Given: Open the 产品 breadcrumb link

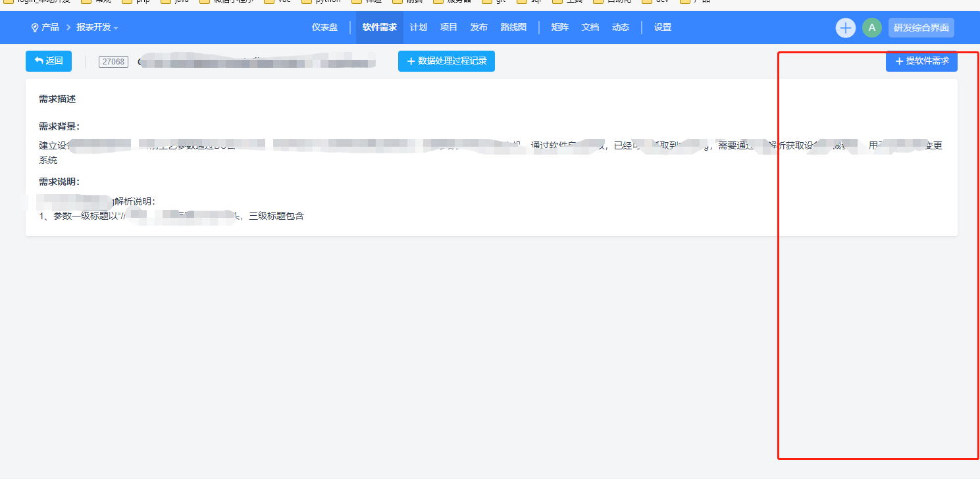Looking at the screenshot, I should (45, 28).
